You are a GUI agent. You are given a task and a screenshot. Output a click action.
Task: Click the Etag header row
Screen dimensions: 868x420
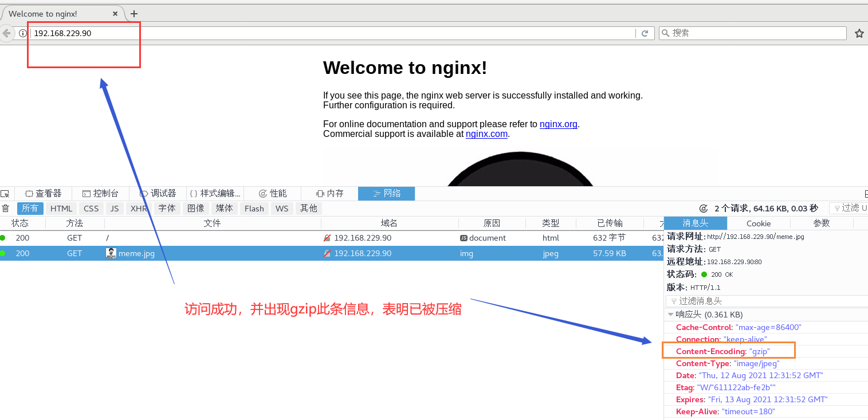(765, 387)
